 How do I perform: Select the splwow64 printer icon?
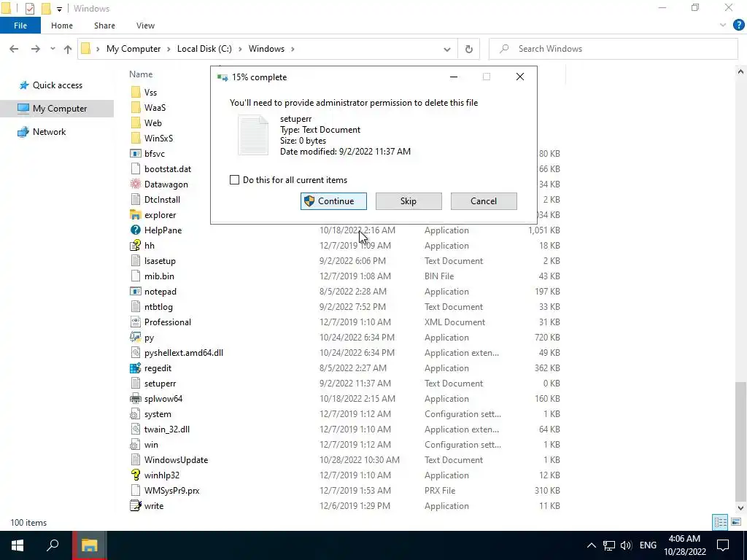136,399
